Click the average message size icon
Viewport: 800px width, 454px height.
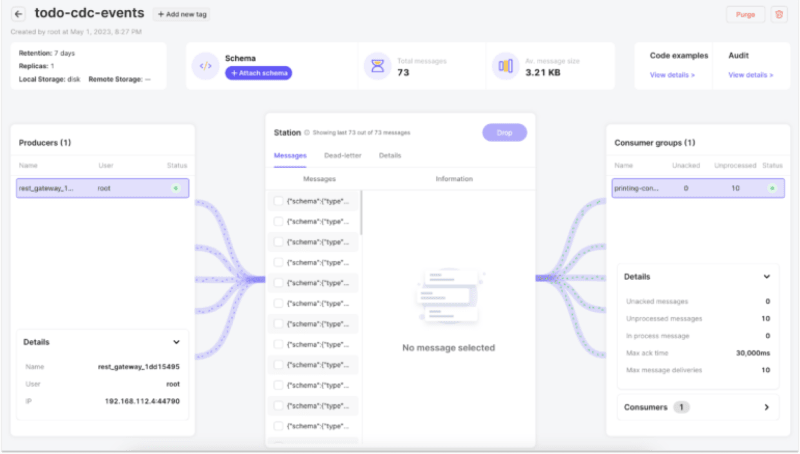pyautogui.click(x=506, y=66)
